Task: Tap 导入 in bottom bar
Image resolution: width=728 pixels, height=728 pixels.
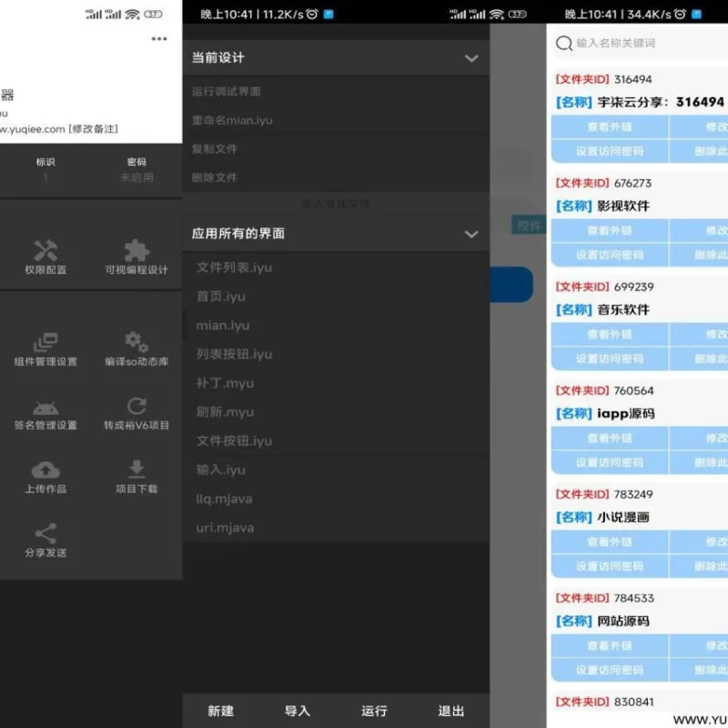Action: (x=298, y=711)
